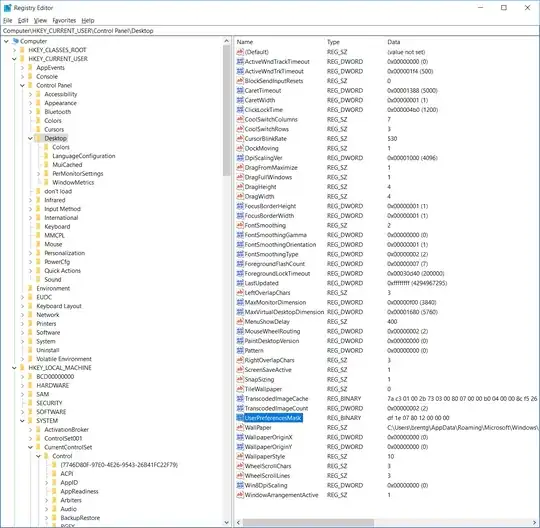Select the DragHeight value name
This screenshot has width=540, height=528.
(260, 187)
